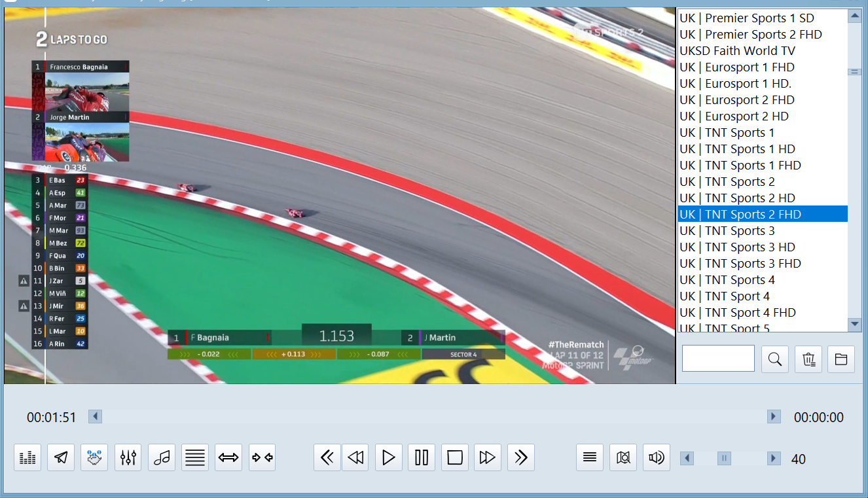
Task: Click the search magnifier button
Action: (x=775, y=359)
